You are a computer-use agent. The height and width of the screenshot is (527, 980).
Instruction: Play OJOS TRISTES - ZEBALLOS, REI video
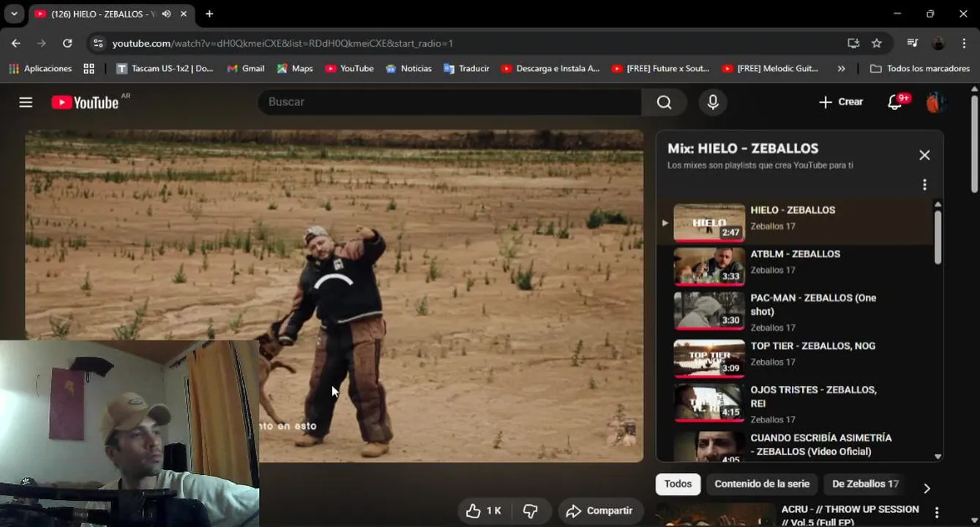click(796, 404)
